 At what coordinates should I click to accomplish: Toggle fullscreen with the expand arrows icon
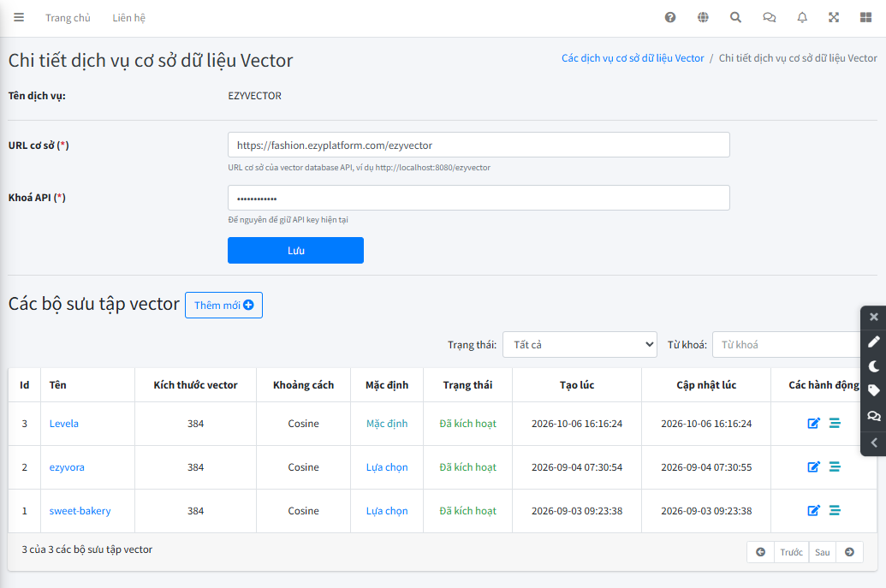834,17
